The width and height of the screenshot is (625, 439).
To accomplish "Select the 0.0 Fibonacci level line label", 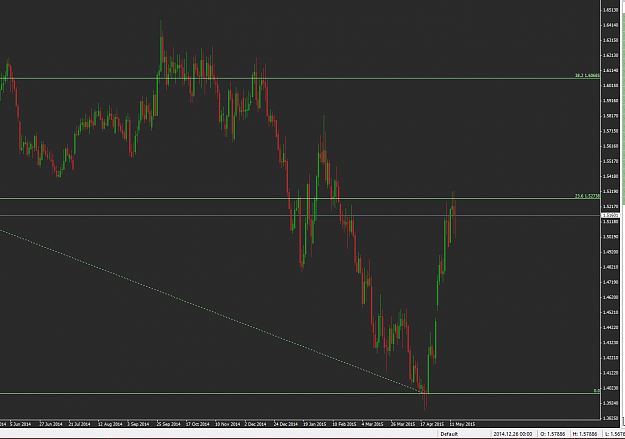I will 597,391.
